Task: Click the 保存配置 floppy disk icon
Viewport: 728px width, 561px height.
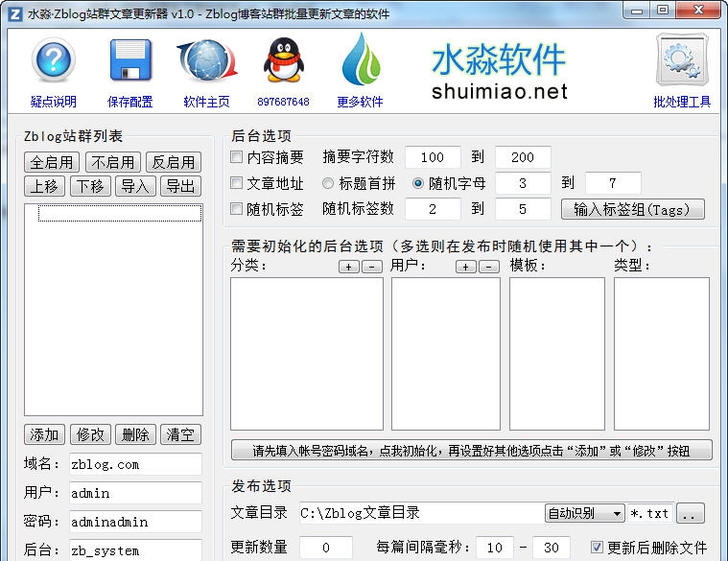Action: pos(129,61)
